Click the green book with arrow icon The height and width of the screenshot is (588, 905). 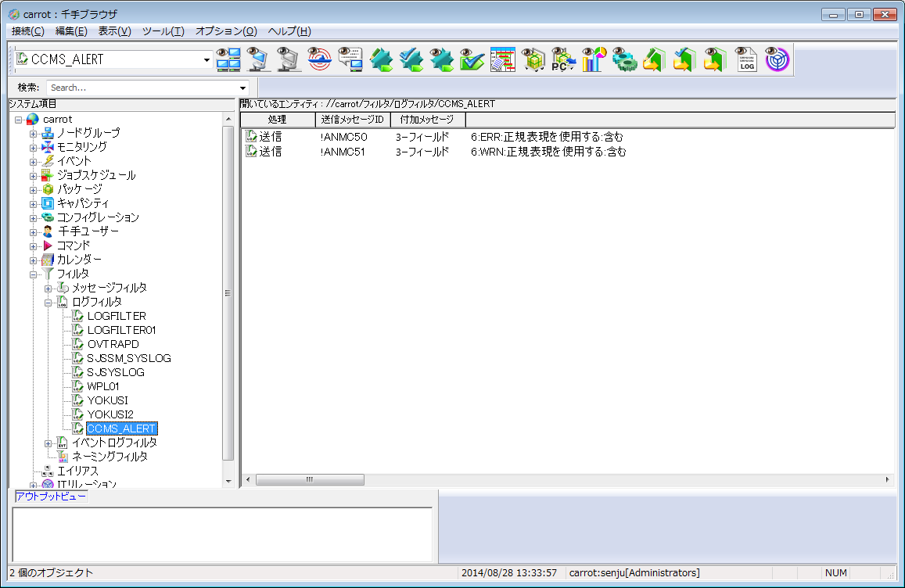[x=715, y=59]
